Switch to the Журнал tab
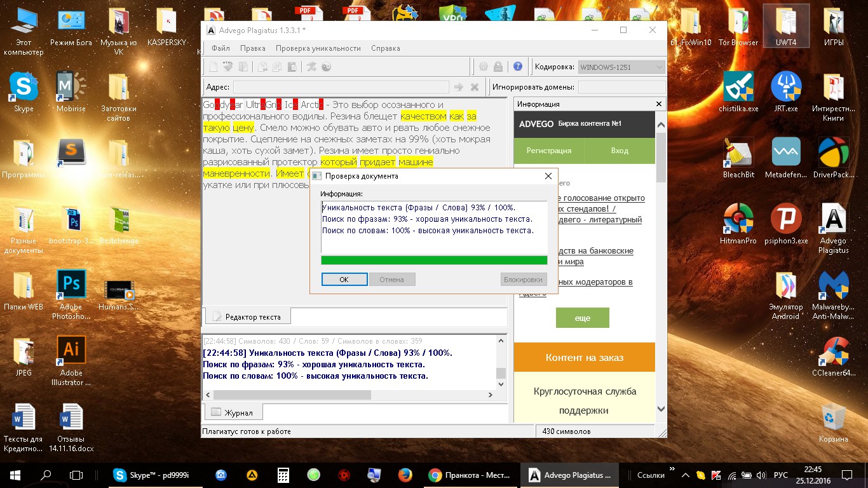868x488 pixels. tap(232, 412)
